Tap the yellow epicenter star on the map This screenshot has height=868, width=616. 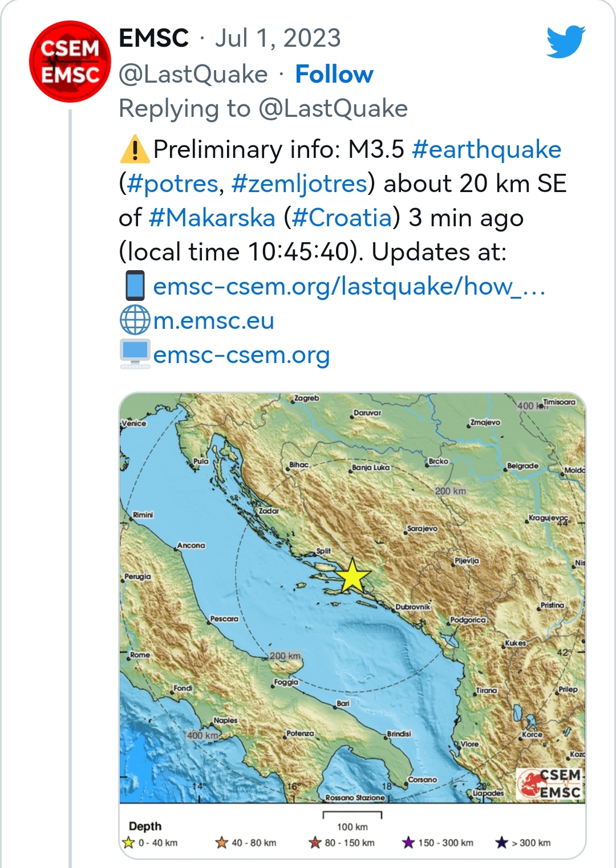coord(352,576)
